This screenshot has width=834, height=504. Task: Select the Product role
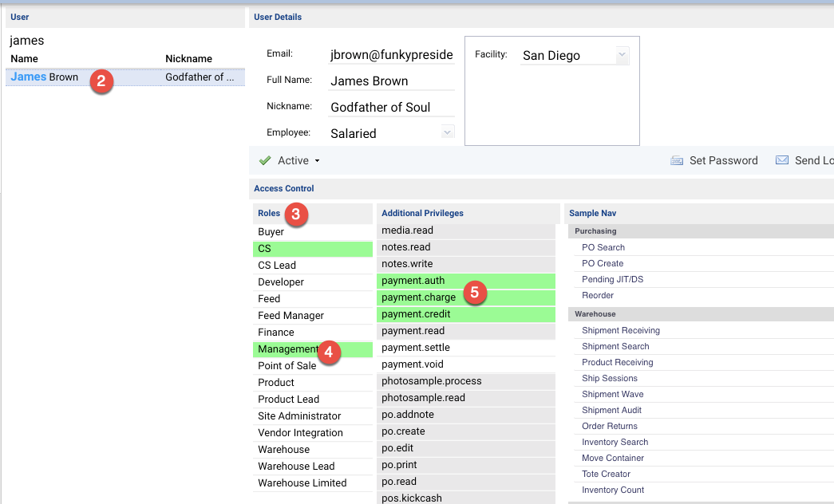click(x=313, y=383)
